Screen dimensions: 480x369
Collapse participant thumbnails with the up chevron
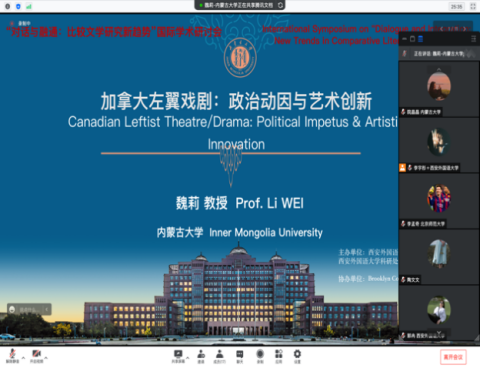[x=439, y=70]
